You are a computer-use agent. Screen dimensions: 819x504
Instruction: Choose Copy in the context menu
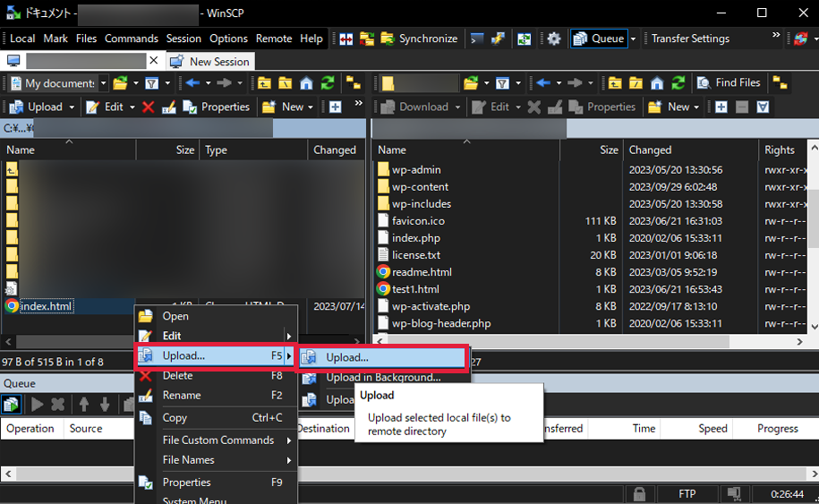pos(217,418)
